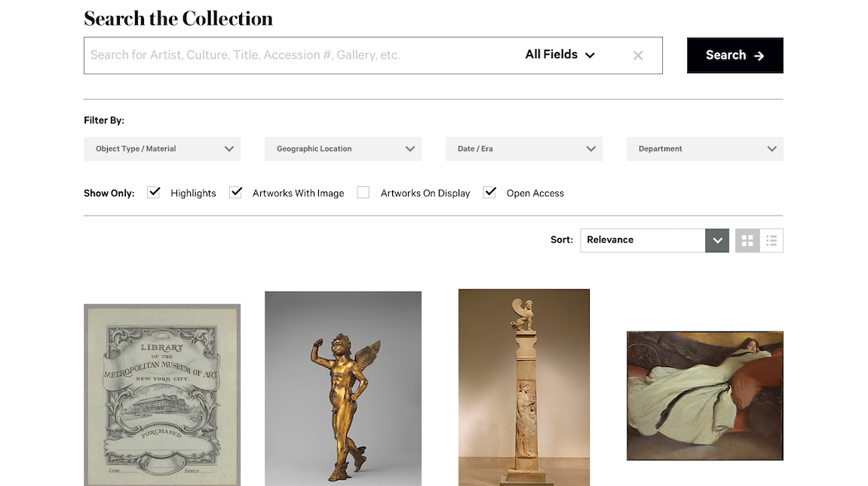Clear the search field with X icon
The height and width of the screenshot is (486, 868).
click(x=638, y=55)
